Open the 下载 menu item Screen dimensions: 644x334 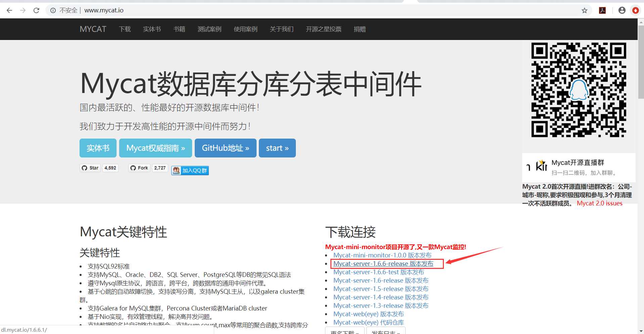[125, 29]
